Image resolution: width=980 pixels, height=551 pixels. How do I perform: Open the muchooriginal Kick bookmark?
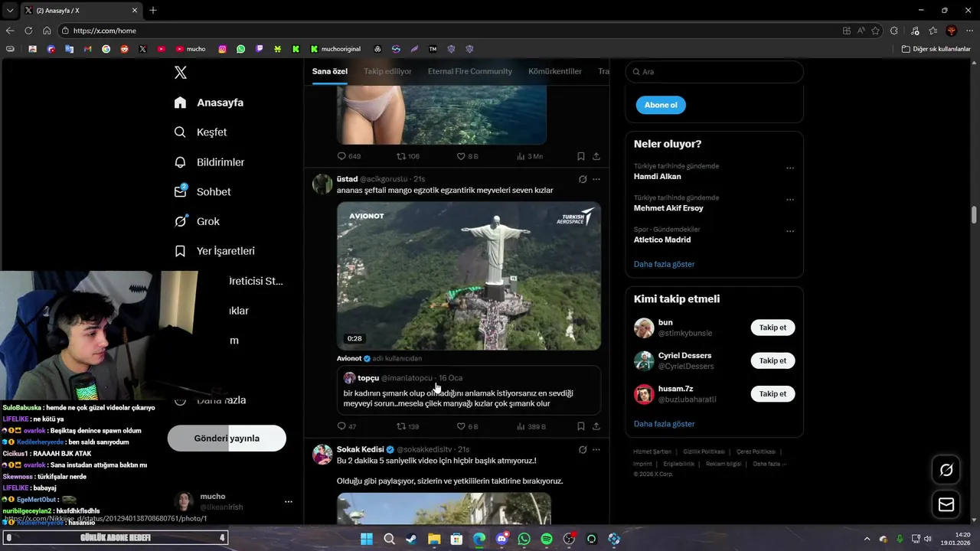pos(335,49)
